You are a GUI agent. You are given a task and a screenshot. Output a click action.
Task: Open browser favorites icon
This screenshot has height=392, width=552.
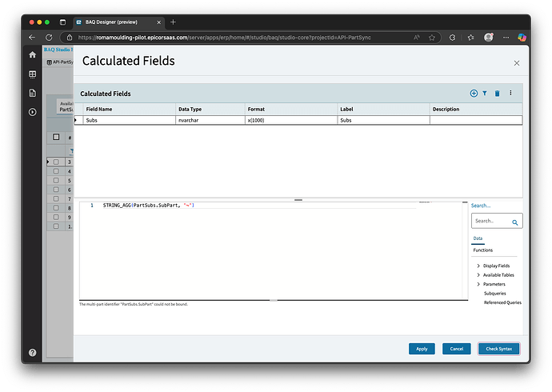point(470,38)
